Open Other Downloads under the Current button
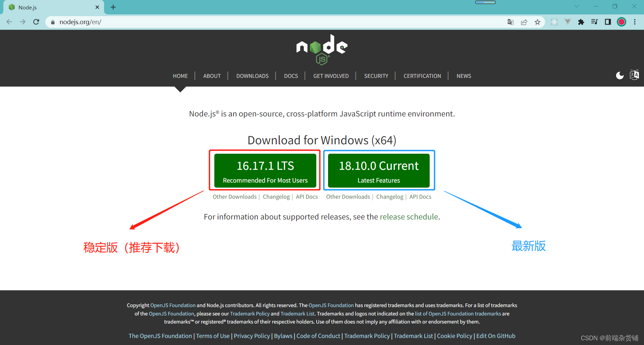This screenshot has height=345, width=644. tap(348, 197)
